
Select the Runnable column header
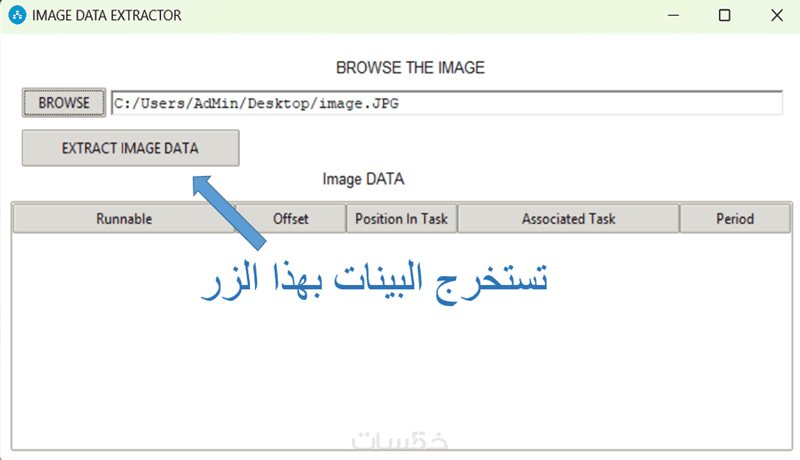124,218
